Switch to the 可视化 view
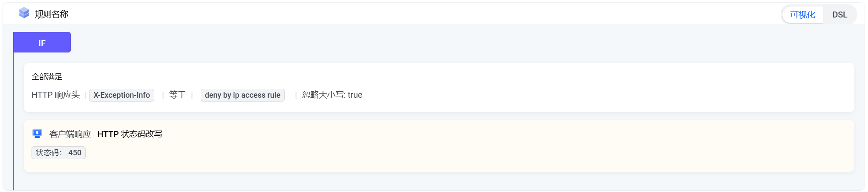The height and width of the screenshot is (192, 868). (x=802, y=15)
